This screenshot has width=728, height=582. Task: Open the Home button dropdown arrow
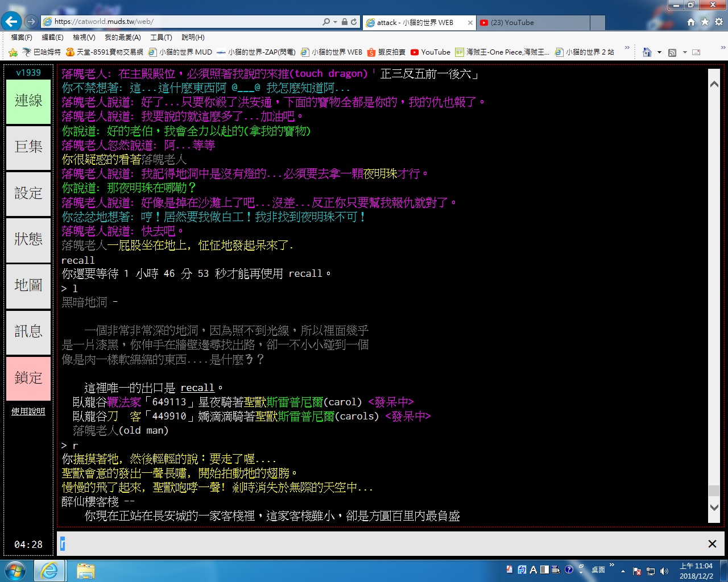point(659,52)
